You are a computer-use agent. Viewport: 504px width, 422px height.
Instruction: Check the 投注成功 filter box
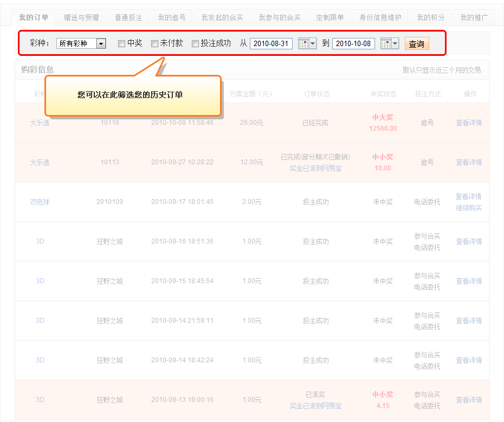(195, 44)
